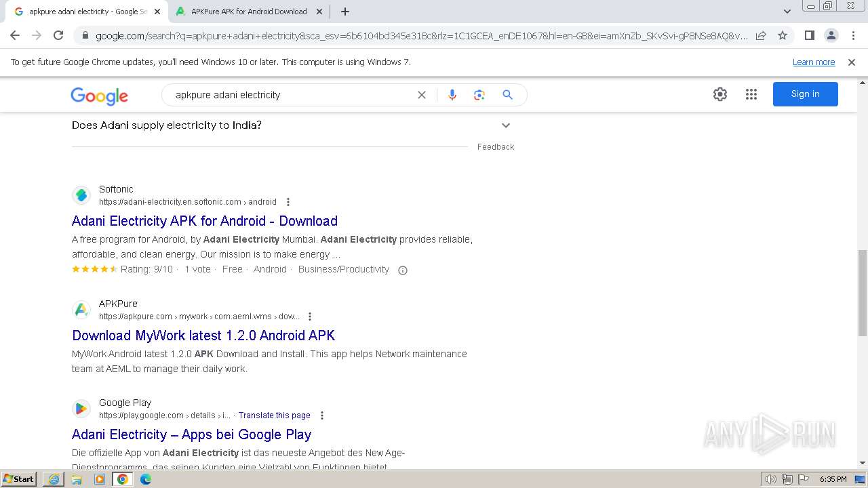
Task: Open Learn more link about Chrome updates
Action: [814, 62]
